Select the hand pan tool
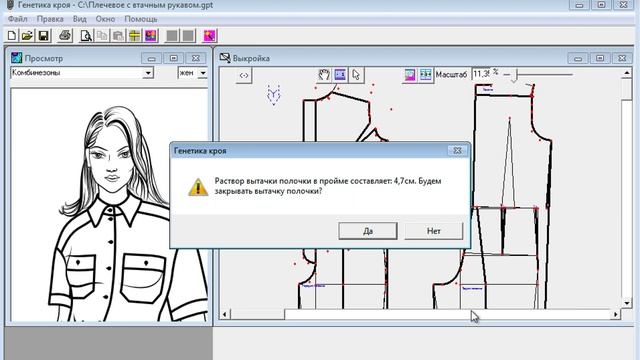 point(324,75)
